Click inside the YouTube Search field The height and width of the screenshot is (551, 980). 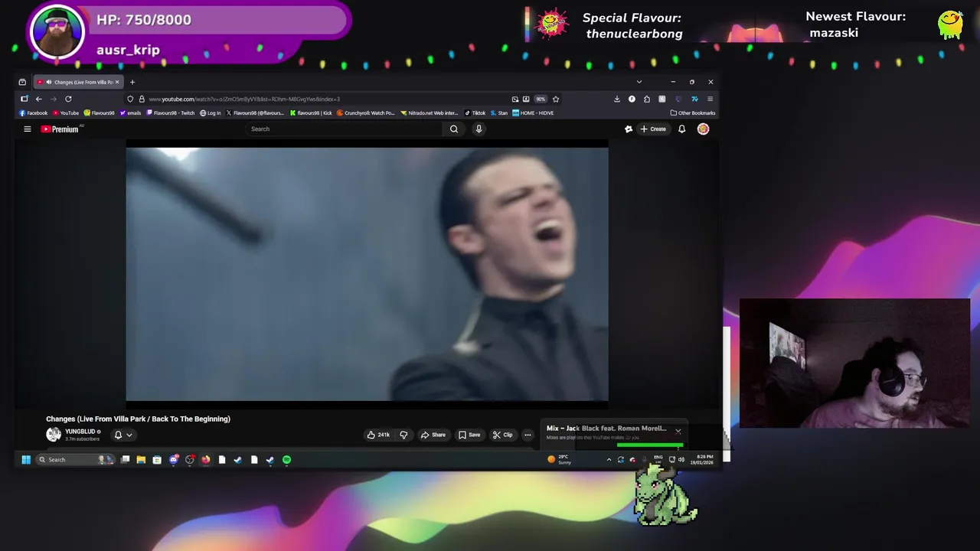click(x=345, y=129)
